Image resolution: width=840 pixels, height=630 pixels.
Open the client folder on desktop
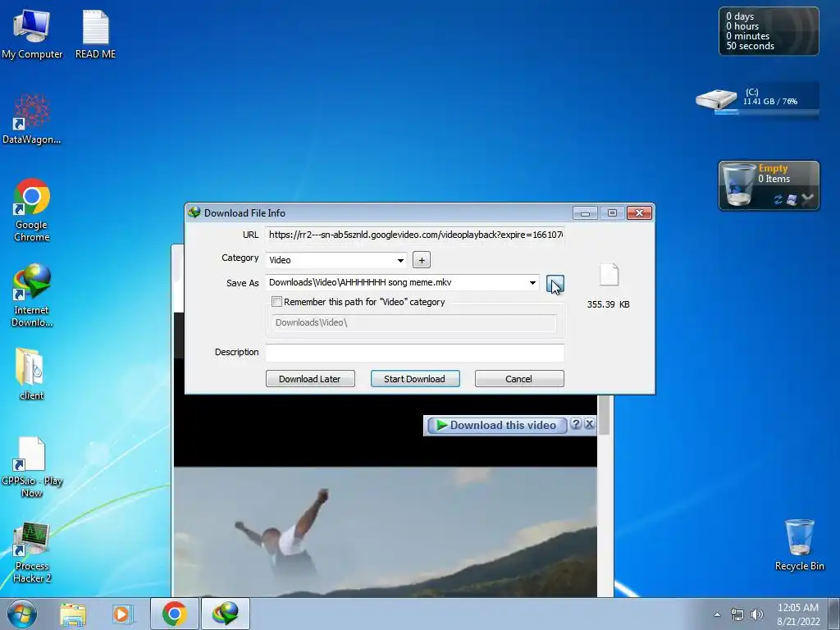(31, 374)
